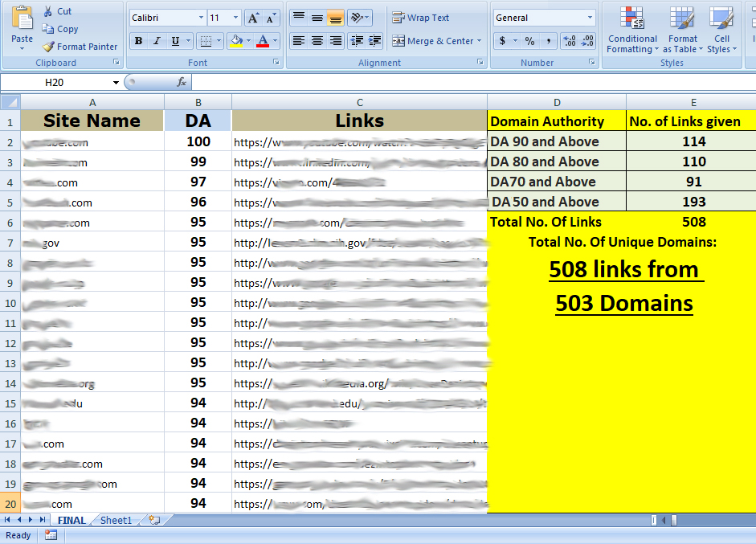Switch to the Sheet1 tab
Viewport: 756px width, 544px height.
(x=116, y=520)
